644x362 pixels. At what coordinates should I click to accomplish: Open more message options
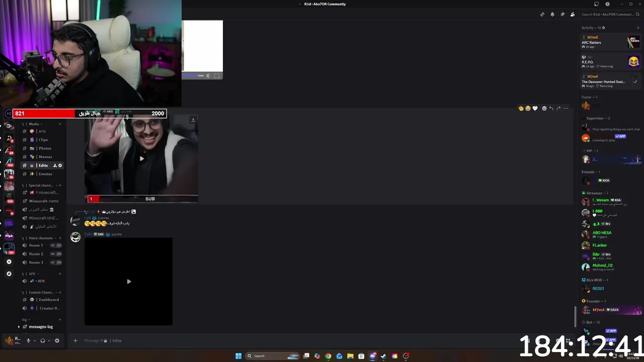[566, 108]
